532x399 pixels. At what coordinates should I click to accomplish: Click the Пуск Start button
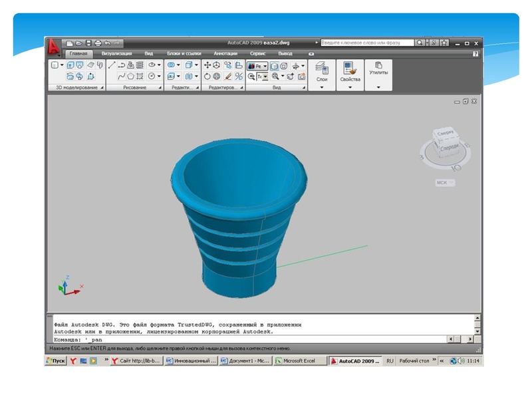55,361
